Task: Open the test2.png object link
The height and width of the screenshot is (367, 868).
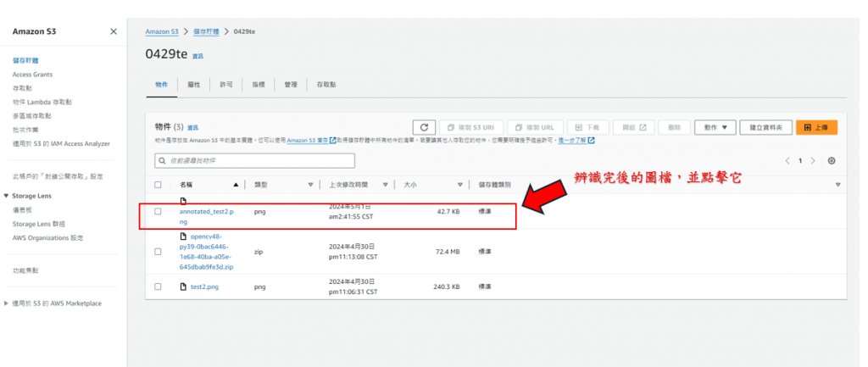Action: (x=205, y=286)
